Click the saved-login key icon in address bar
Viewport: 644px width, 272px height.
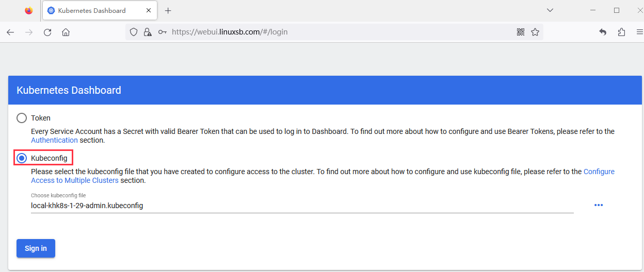[x=162, y=32]
